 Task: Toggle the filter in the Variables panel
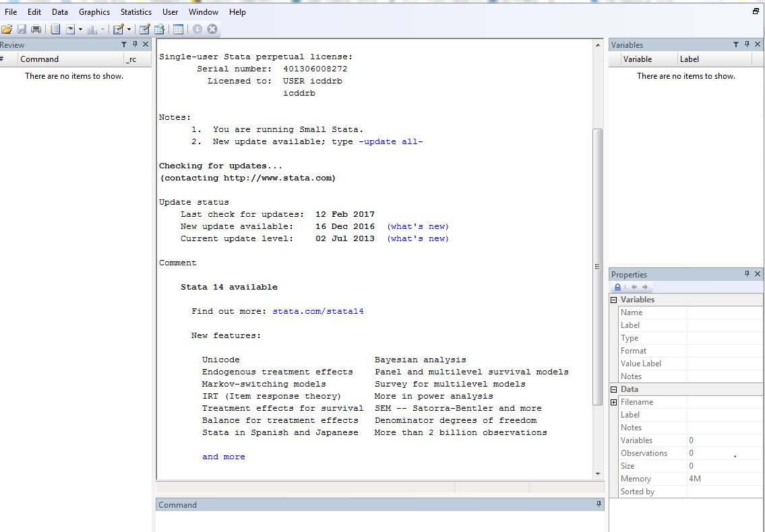tap(735, 44)
